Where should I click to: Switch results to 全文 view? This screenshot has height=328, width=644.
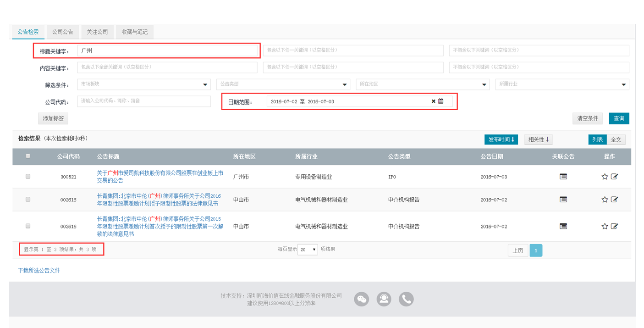click(x=616, y=139)
